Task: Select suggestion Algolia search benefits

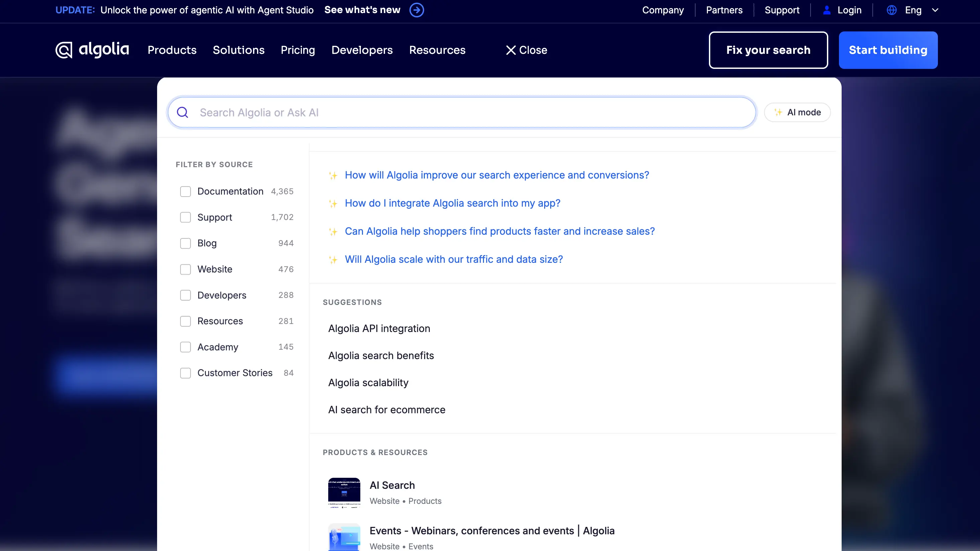Action: click(x=381, y=355)
